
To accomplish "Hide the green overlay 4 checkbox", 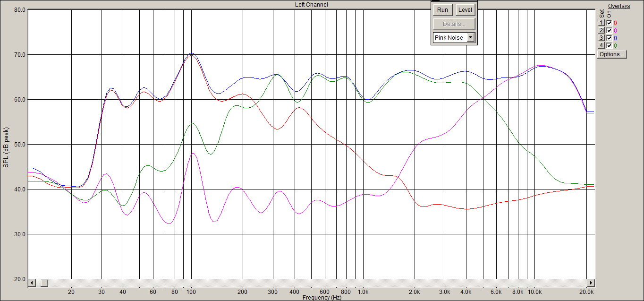I will (x=609, y=45).
